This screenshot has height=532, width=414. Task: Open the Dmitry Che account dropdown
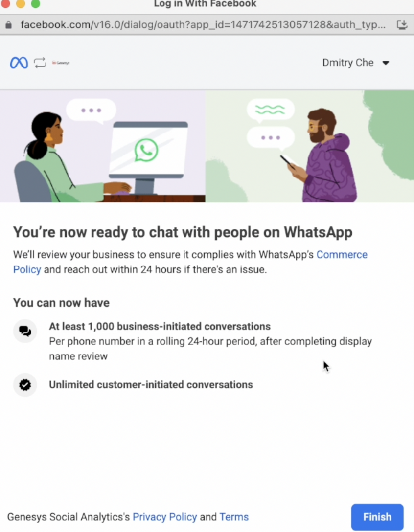355,63
